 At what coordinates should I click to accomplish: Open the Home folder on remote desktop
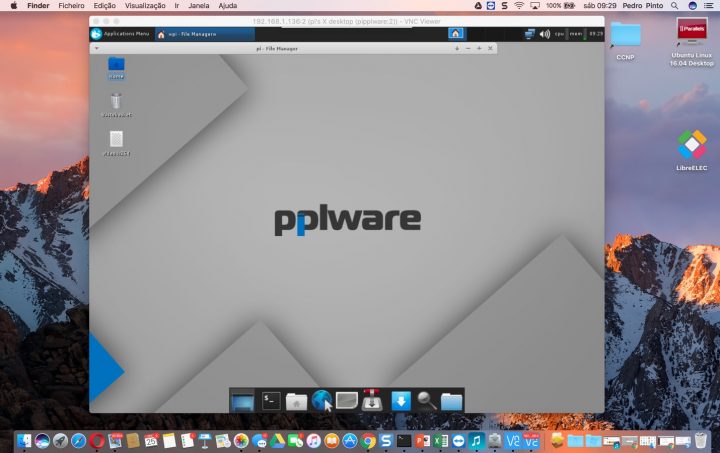pos(116,66)
